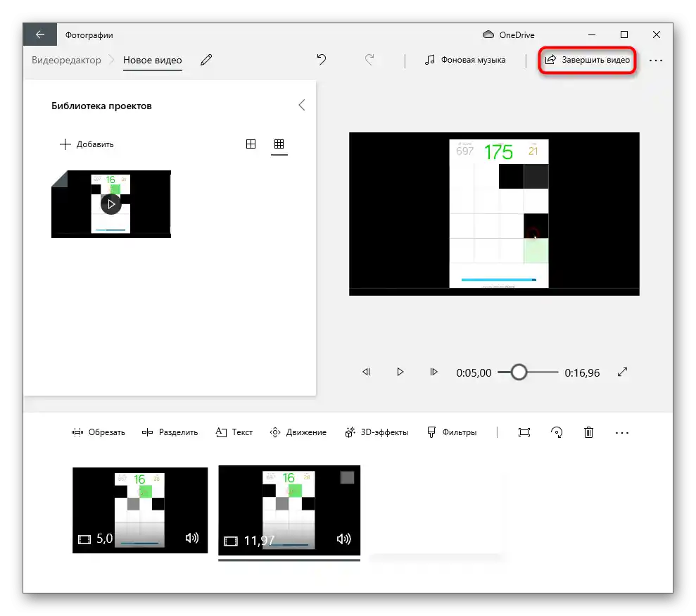Click the Фотографии app title
The height and width of the screenshot is (616, 696).
click(x=89, y=35)
